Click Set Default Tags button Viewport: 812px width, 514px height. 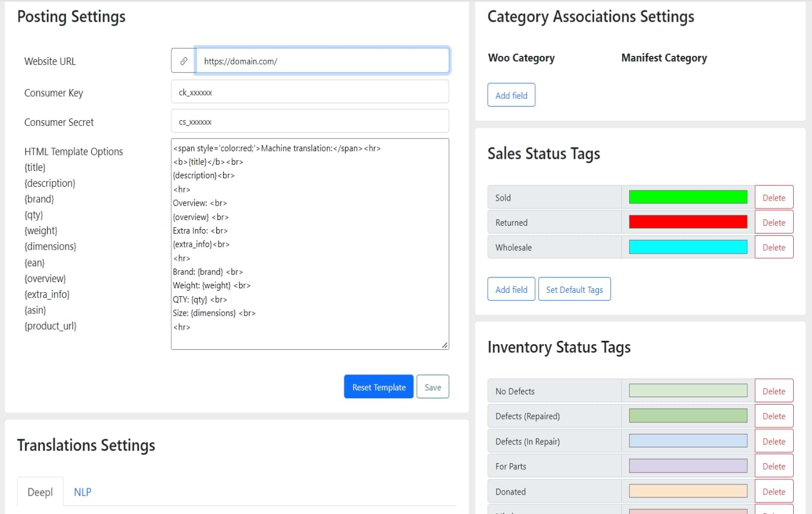coord(574,289)
